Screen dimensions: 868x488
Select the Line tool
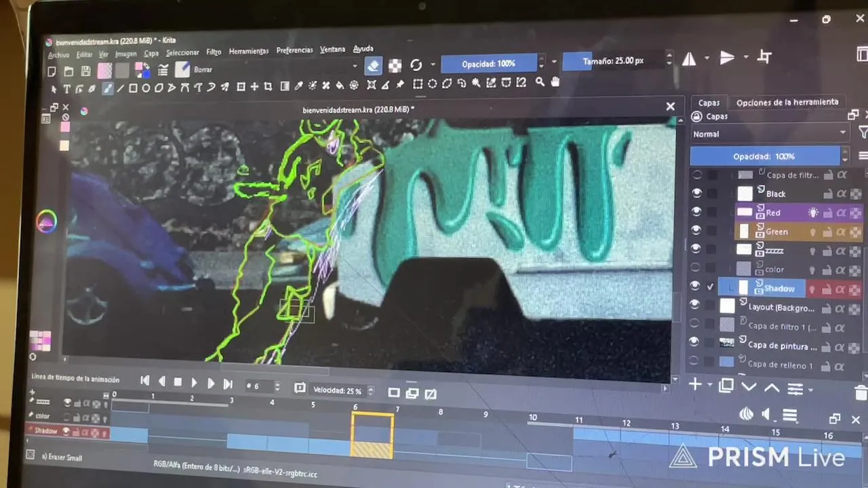(121, 88)
